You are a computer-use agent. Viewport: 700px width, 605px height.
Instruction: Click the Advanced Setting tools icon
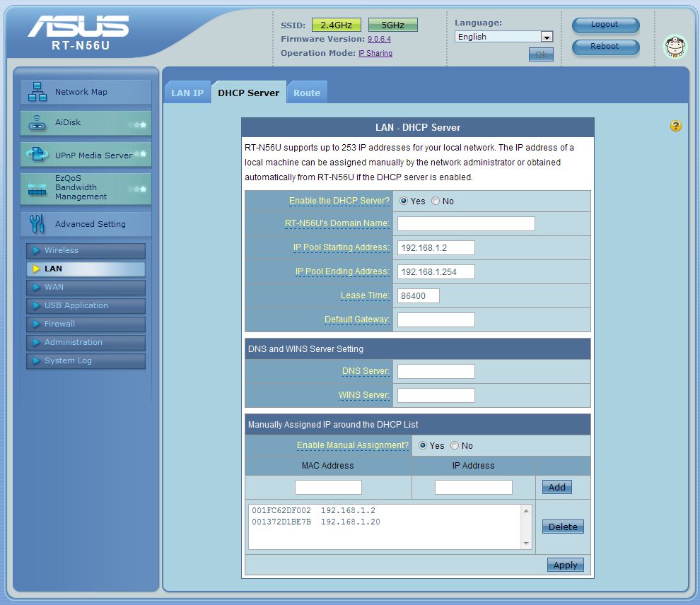37,224
